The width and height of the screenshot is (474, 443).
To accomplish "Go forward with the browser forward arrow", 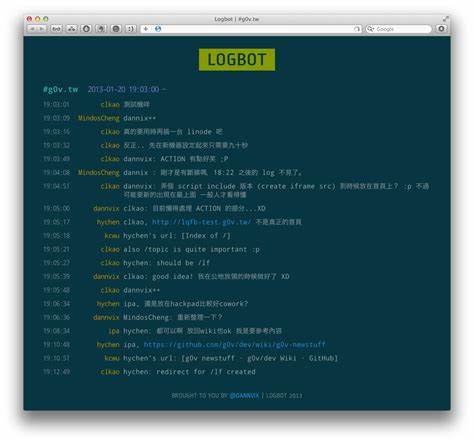I will 41,29.
